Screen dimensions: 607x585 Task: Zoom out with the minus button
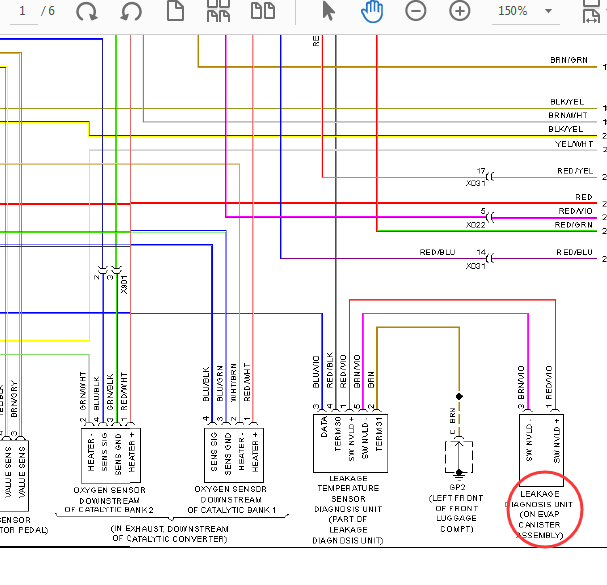[x=416, y=10]
